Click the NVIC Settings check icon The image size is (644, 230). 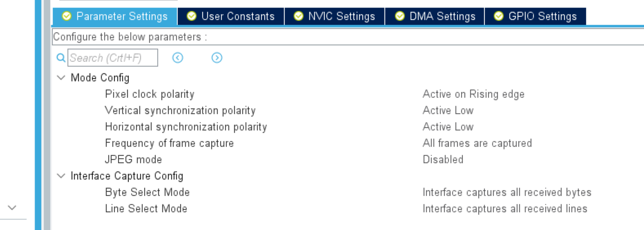[x=299, y=16]
